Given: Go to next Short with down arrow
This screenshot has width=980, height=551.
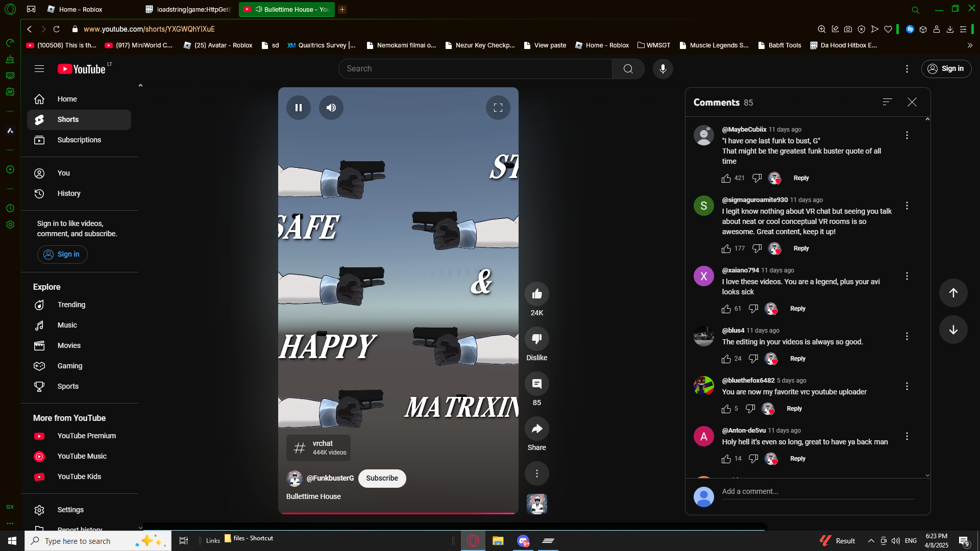Looking at the screenshot, I should point(953,330).
